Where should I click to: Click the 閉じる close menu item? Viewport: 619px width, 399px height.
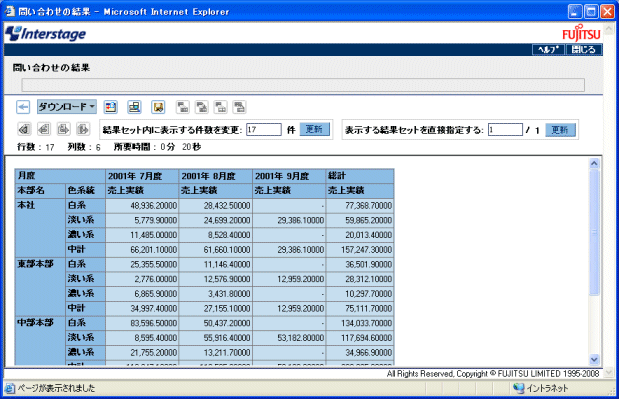pos(583,49)
